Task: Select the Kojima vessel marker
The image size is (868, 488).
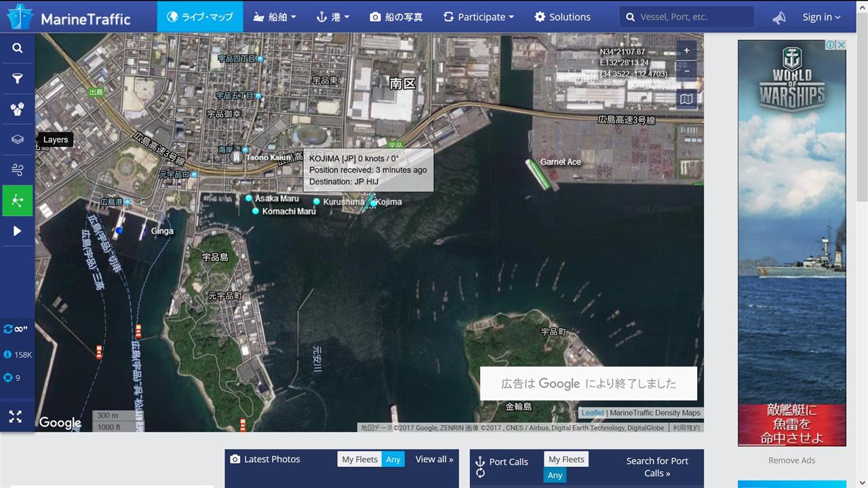Action: pyautogui.click(x=370, y=202)
